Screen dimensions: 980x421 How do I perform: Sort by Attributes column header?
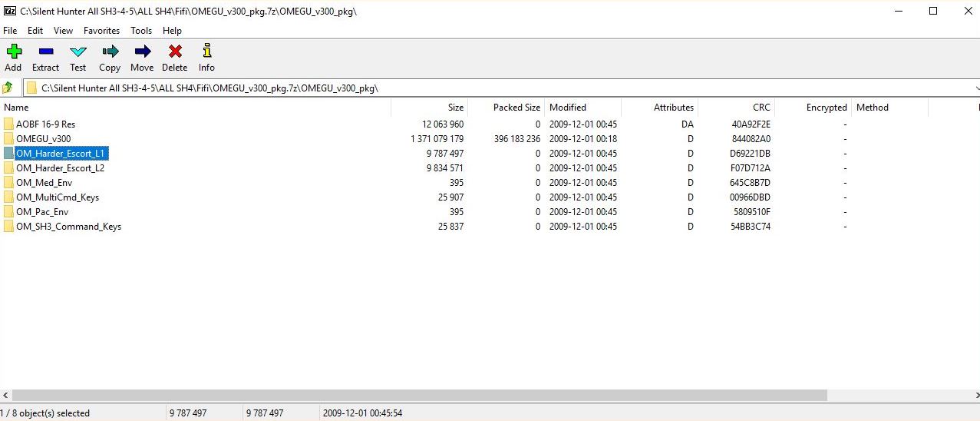pyautogui.click(x=660, y=108)
